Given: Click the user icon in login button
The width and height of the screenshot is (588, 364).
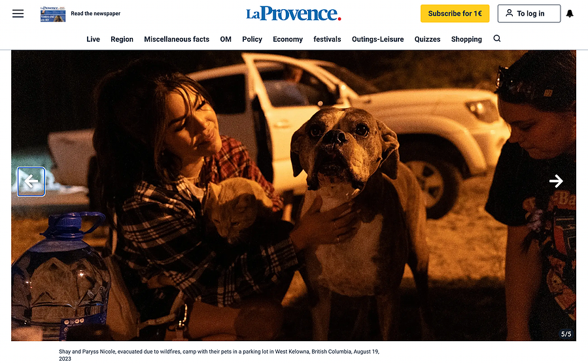Looking at the screenshot, I should coord(509,13).
